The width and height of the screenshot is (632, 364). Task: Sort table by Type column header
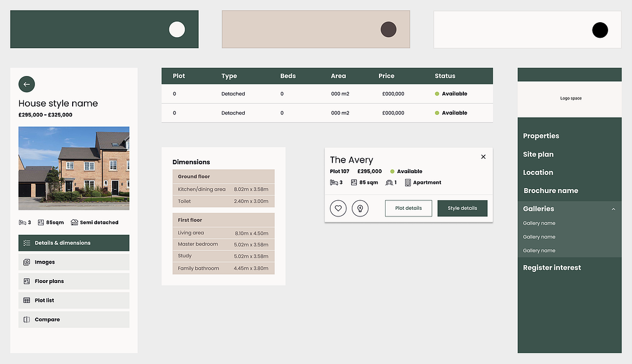pyautogui.click(x=229, y=76)
